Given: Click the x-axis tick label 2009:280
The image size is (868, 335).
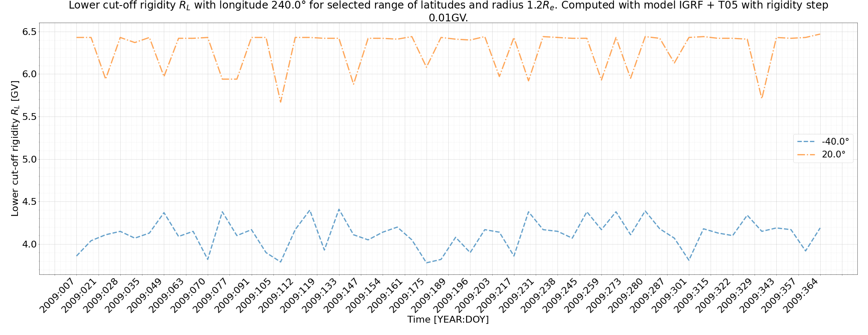Looking at the screenshot, I should (626, 295).
